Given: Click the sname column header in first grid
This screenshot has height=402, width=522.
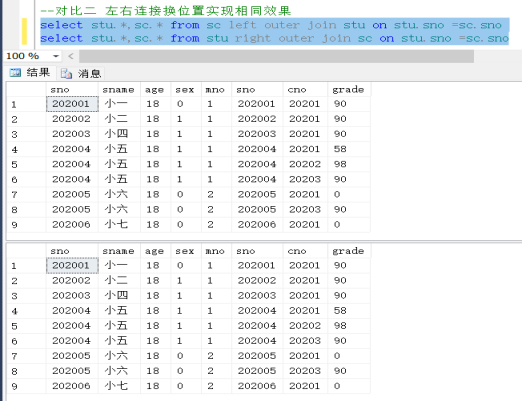Looking at the screenshot, I should (119, 90).
